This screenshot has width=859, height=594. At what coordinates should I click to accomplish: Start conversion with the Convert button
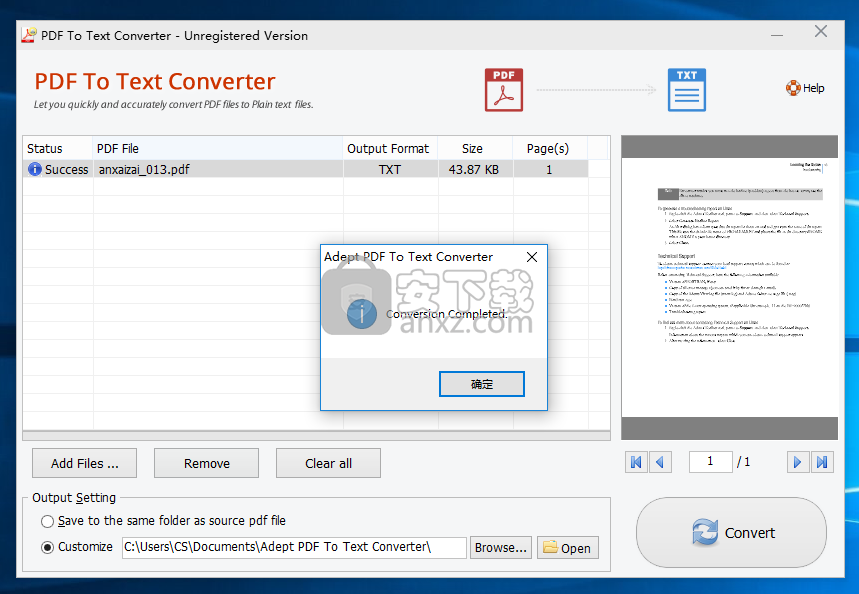[731, 532]
